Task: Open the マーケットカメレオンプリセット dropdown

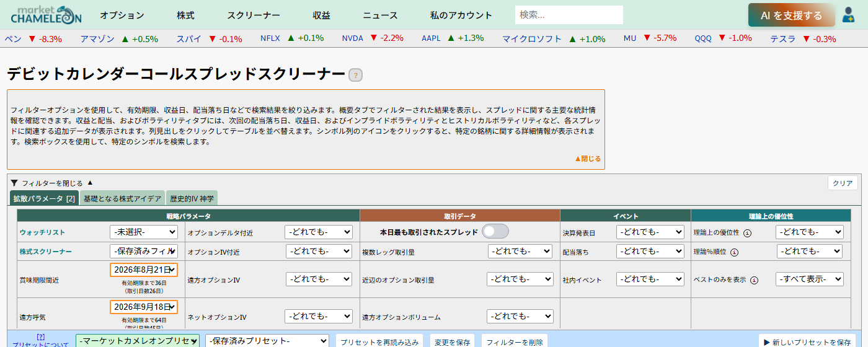Action: pyautogui.click(x=138, y=341)
